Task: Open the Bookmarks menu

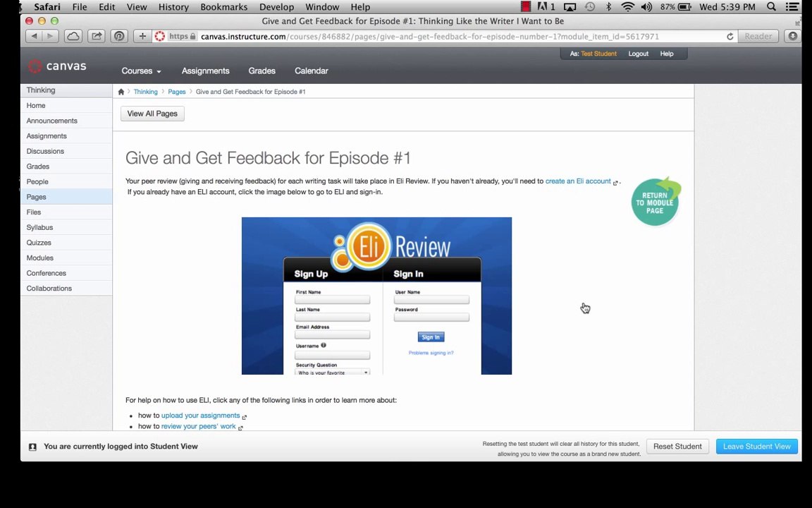Action: point(223,7)
